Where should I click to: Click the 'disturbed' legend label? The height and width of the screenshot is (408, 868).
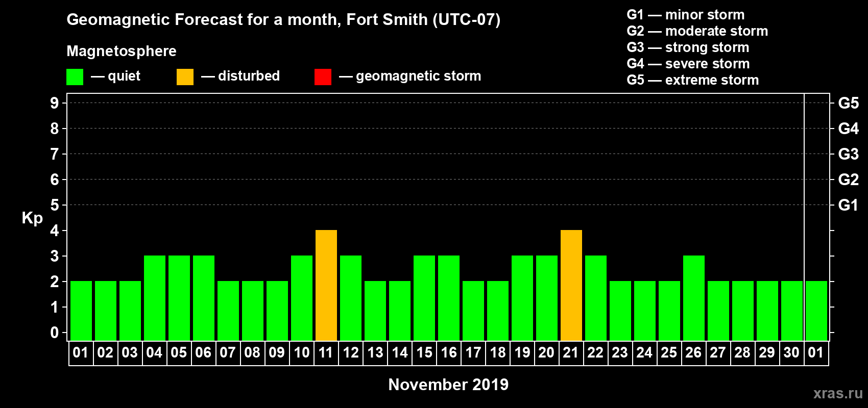coord(249,76)
